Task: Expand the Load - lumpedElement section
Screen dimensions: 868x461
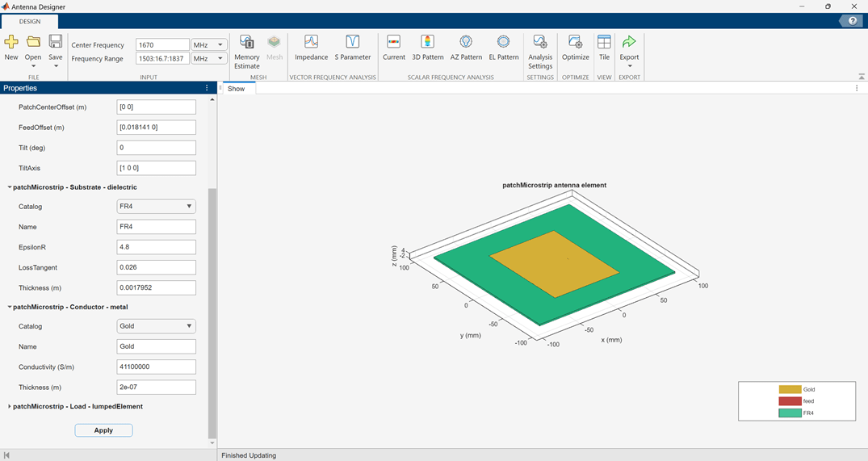Action: tap(10, 407)
